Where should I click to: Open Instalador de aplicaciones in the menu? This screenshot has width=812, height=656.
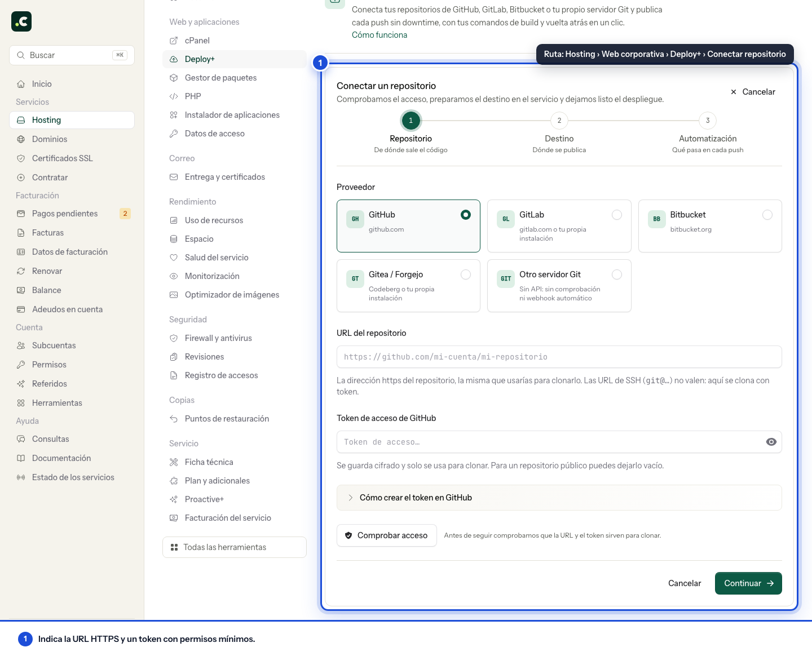pos(235,115)
